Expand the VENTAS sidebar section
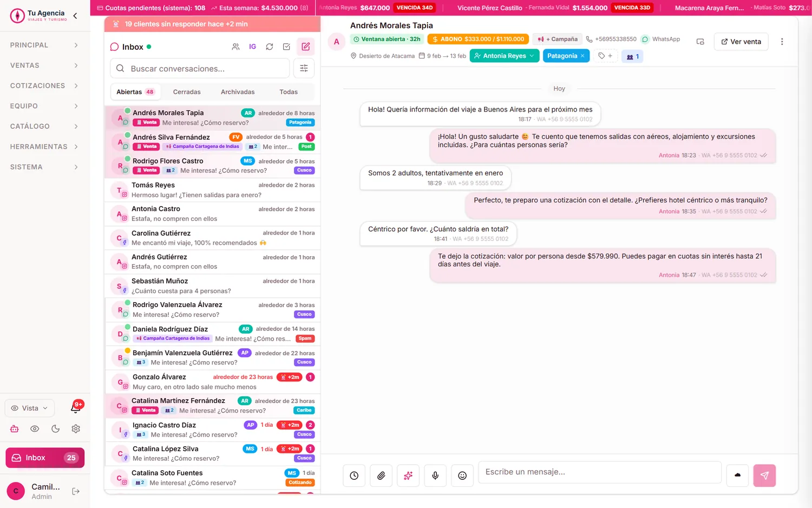 (x=44, y=66)
